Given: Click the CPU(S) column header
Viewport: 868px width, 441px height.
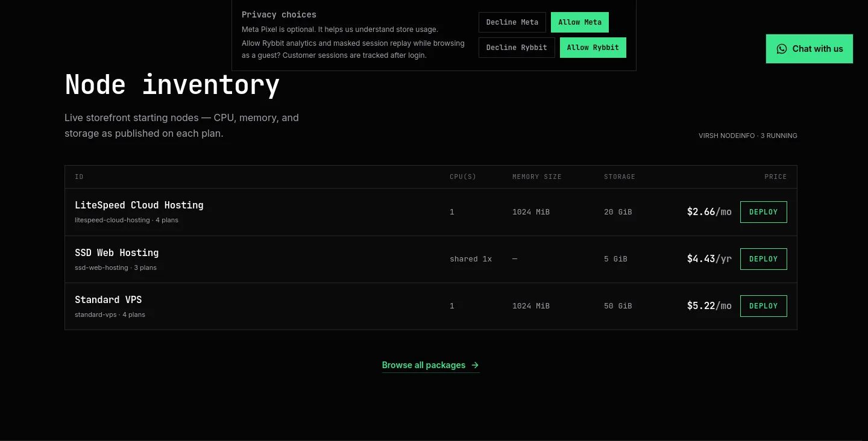Looking at the screenshot, I should 463,177.
